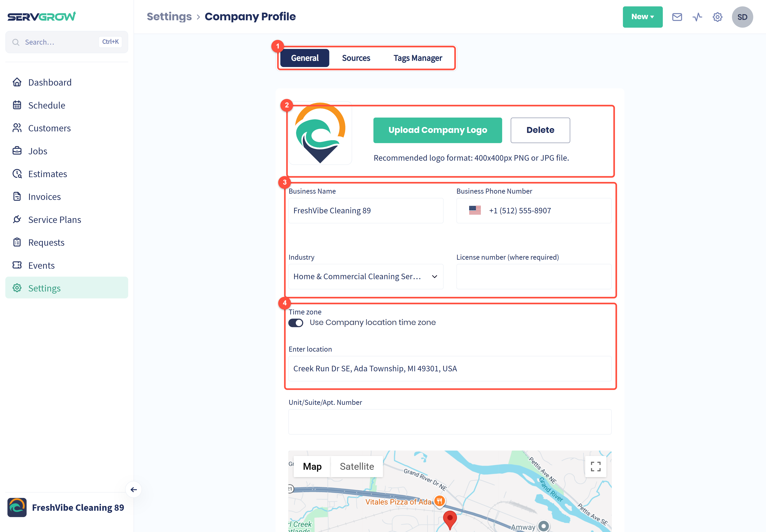Switch to the Tags Manager tab
Image resolution: width=766 pixels, height=532 pixels.
(417, 58)
